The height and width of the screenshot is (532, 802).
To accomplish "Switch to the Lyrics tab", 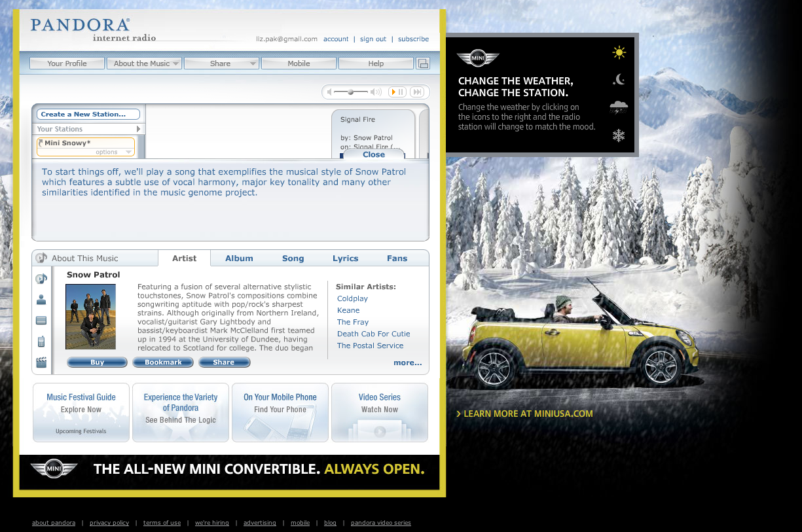I will click(x=345, y=258).
